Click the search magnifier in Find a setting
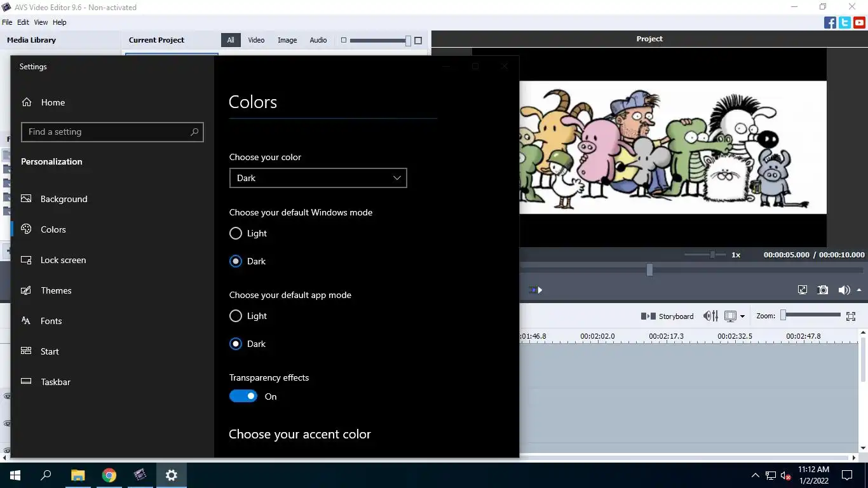Viewport: 868px width, 488px height. coord(194,132)
